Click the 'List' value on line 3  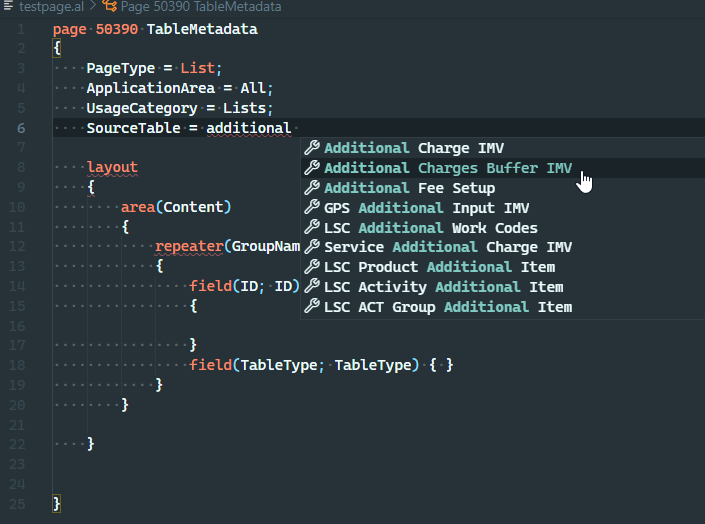[197, 68]
